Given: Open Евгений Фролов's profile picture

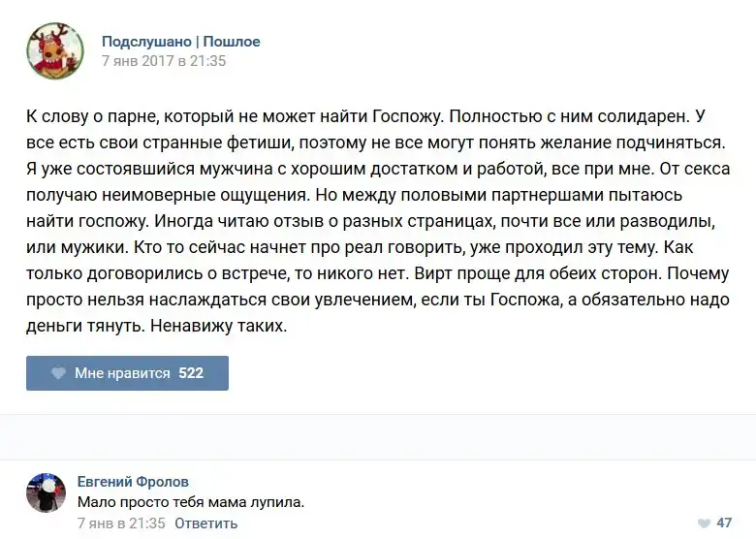Looking at the screenshot, I should point(47,493).
